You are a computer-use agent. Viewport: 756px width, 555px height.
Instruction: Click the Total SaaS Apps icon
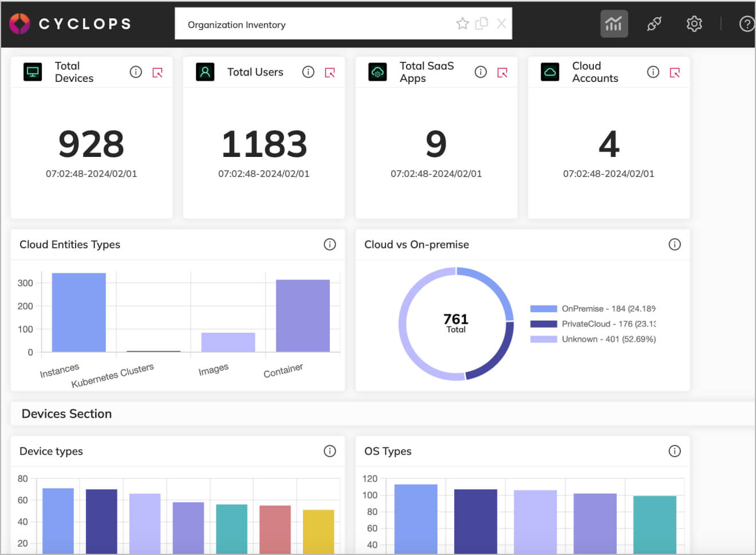click(377, 72)
